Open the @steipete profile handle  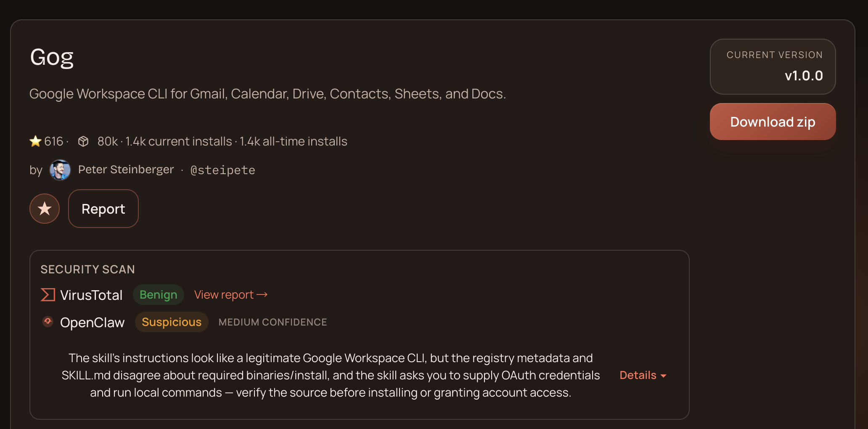223,170
